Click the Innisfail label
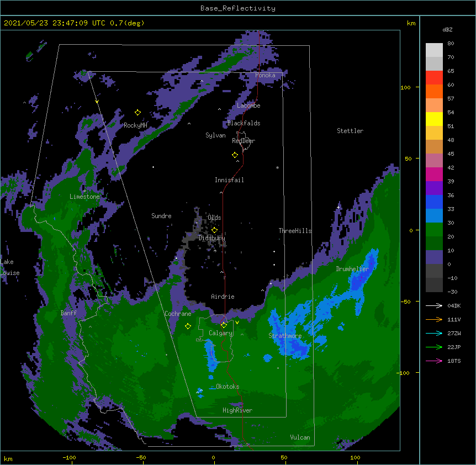Viewport: 476px width, 465px height. pos(229,180)
